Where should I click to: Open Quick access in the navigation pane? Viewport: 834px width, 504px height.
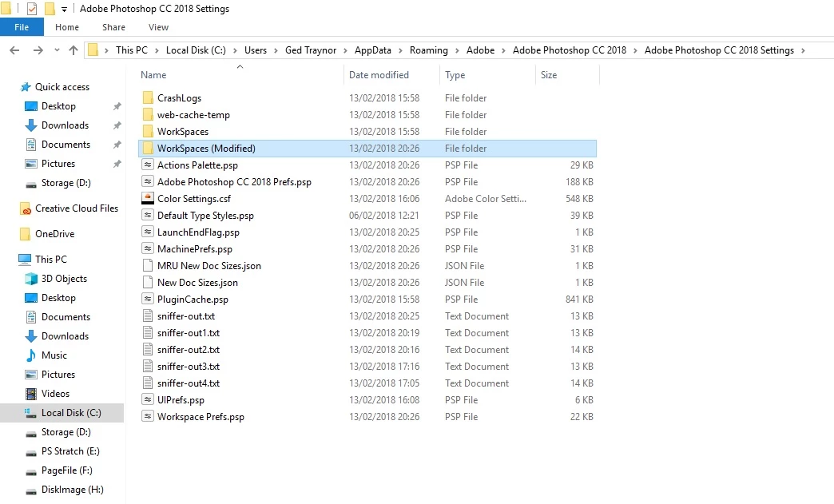pos(62,86)
